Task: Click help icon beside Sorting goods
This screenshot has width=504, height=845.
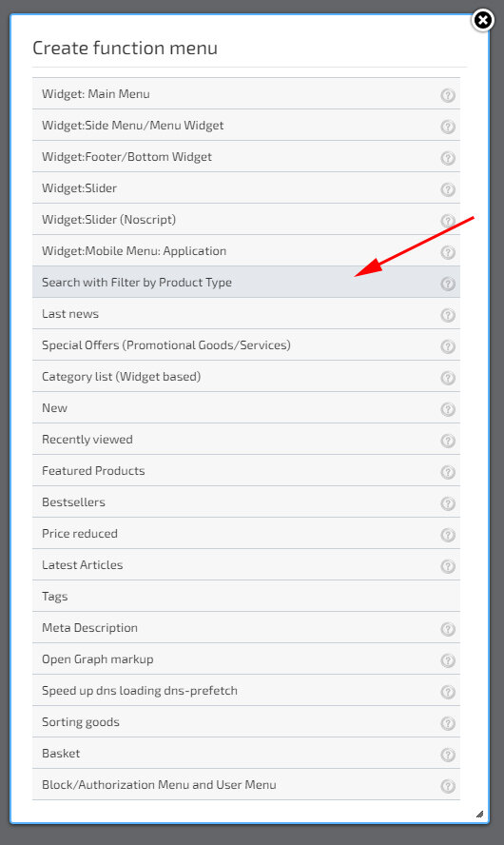Action: click(x=448, y=723)
